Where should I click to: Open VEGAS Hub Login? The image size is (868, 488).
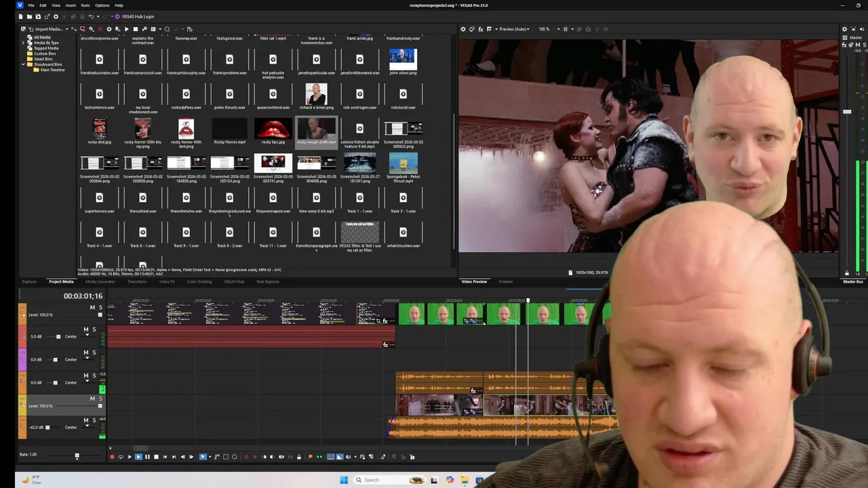[x=135, y=16]
